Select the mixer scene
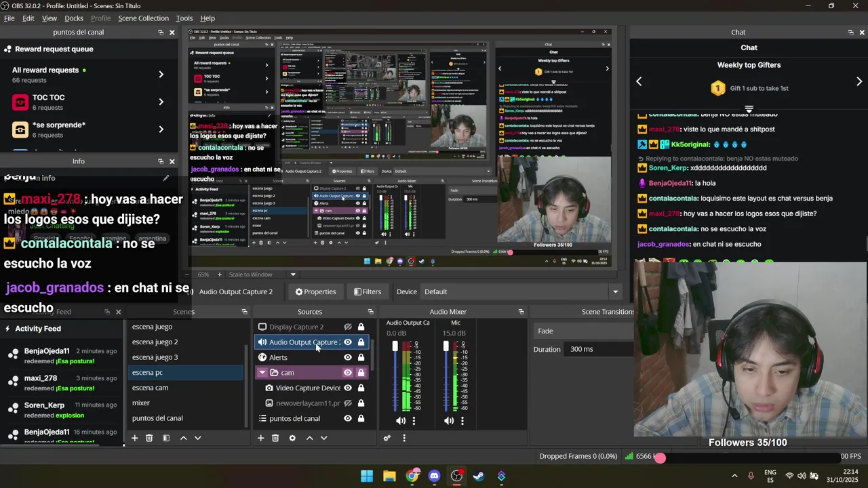868x488 pixels. 184,403
